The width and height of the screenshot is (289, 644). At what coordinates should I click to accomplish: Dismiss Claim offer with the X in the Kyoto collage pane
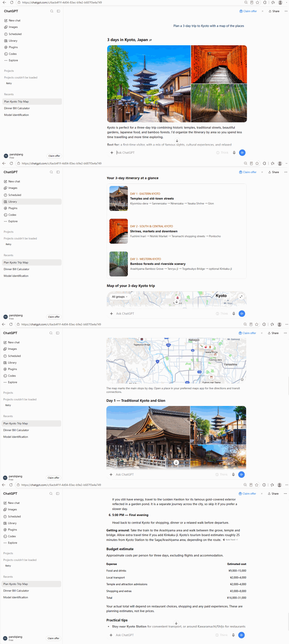262,11
